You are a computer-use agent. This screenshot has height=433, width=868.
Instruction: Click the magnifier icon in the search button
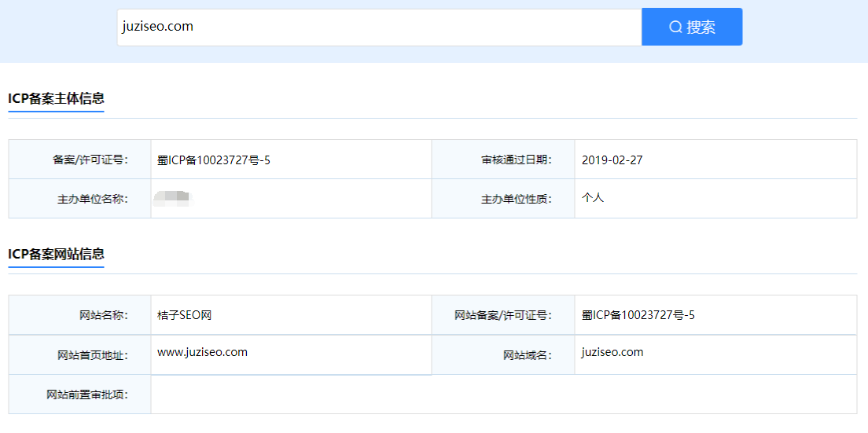point(675,28)
